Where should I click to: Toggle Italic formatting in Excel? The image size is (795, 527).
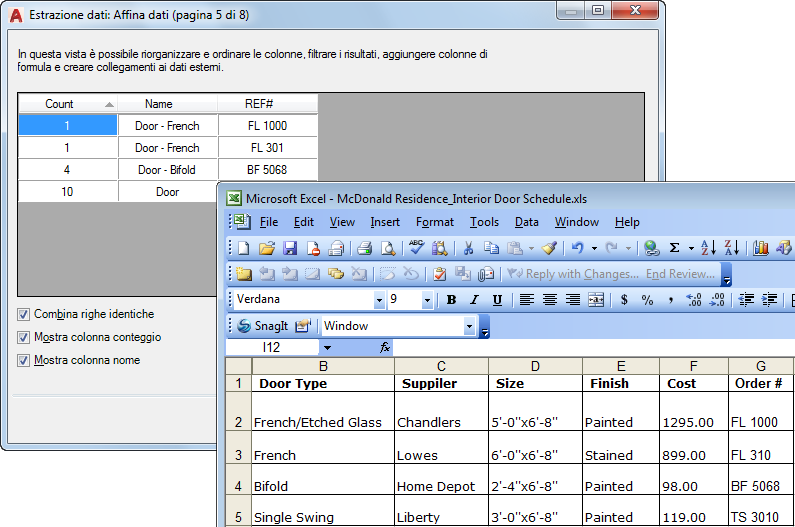[x=474, y=300]
